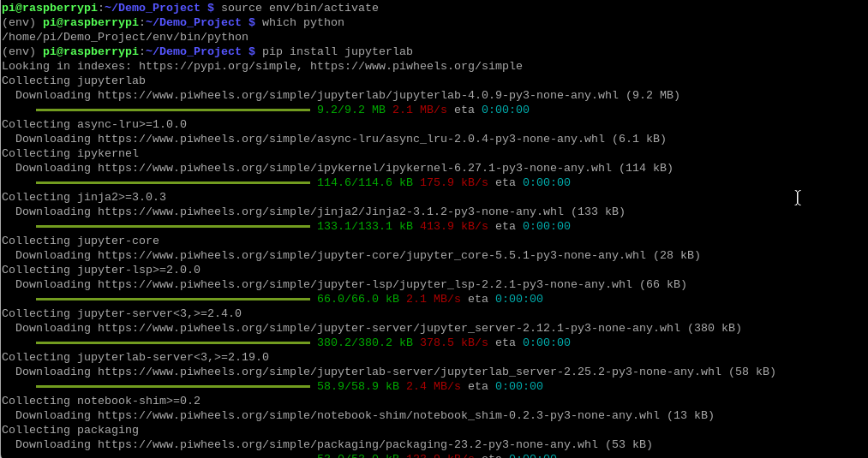Click the "(53 kB)" file size
Image resolution: width=868 pixels, height=458 pixels.
pos(629,444)
